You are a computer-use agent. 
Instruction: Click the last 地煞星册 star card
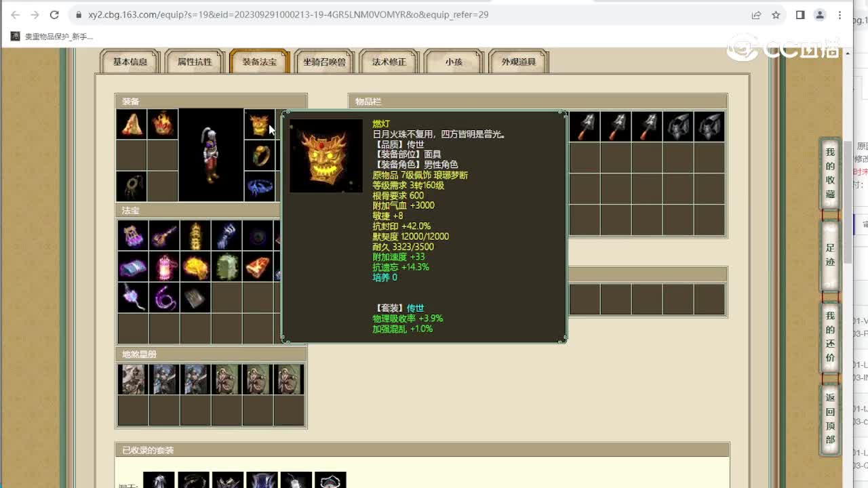pyautogui.click(x=289, y=380)
